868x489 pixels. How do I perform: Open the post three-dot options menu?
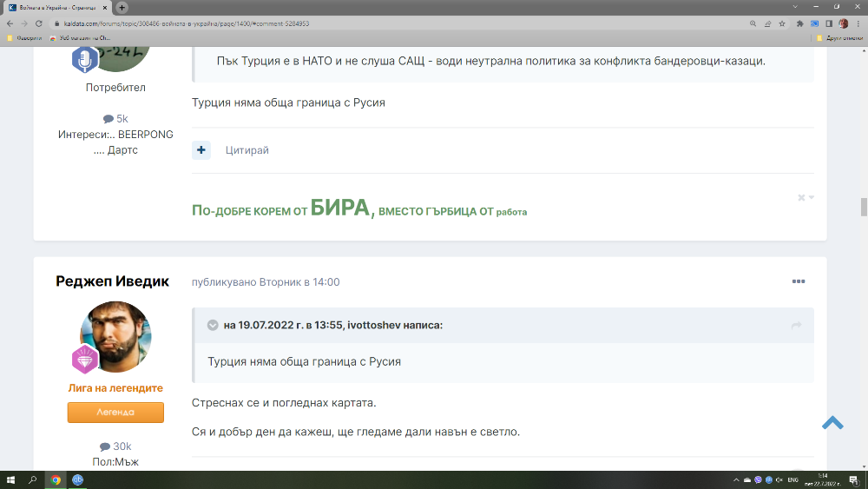click(x=799, y=281)
